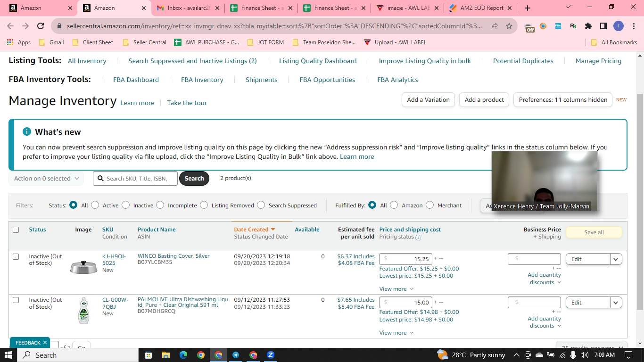The width and height of the screenshot is (644, 362).
Task: Toggle the browser side panel icon
Action: (603, 26)
